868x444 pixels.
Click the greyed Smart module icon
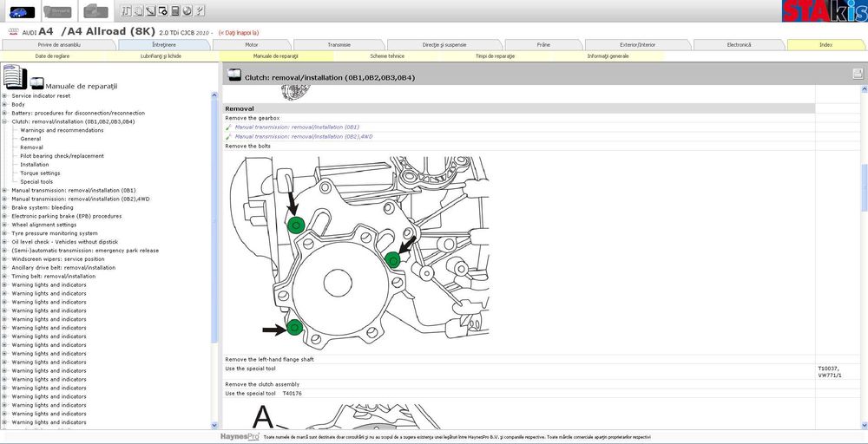tap(57, 11)
